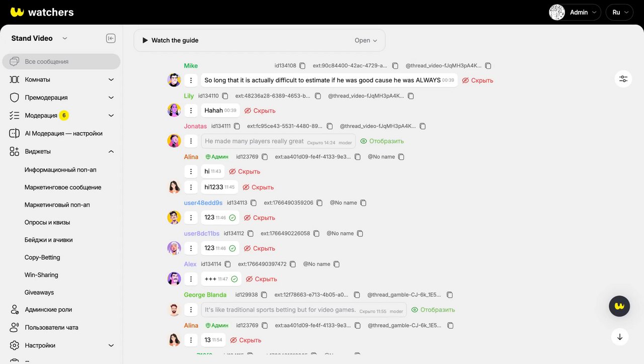This screenshot has height=364, width=644.
Task: Unhide George Blanda's message with Отобразить
Action: coord(433,310)
